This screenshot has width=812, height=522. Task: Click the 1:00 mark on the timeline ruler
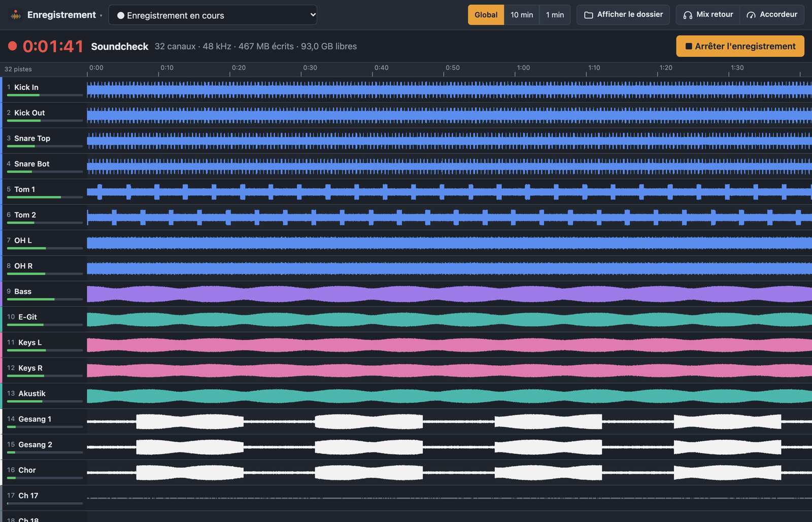(523, 67)
